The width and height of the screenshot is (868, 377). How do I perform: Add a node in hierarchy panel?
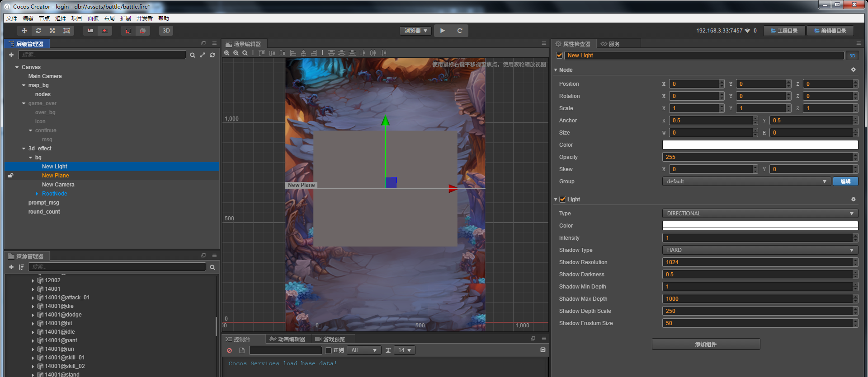point(11,55)
